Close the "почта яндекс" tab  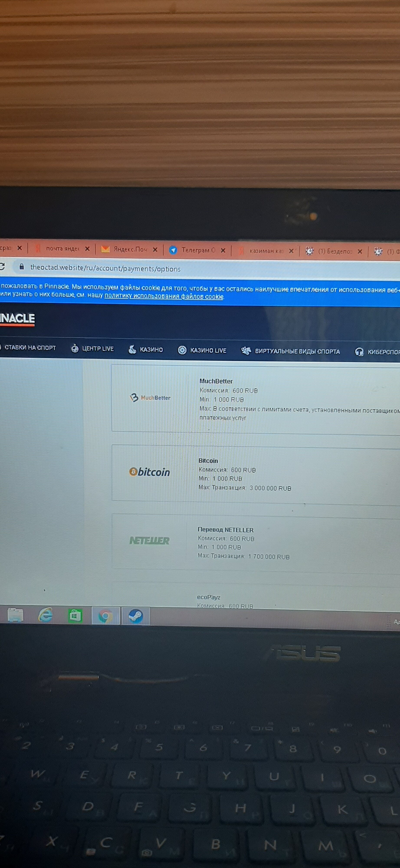coord(87,249)
